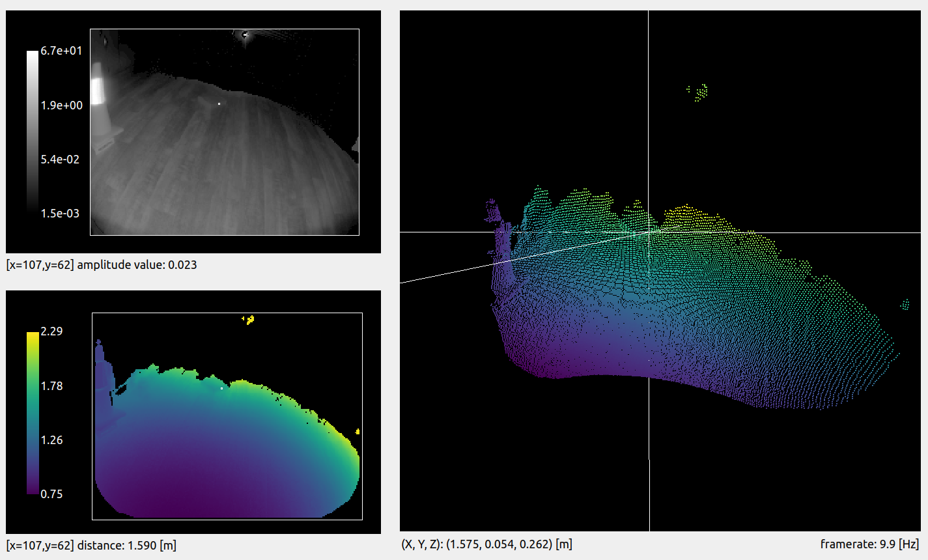
Task: Click the 1.5e-03 amplitude scale label
Action: pos(61,214)
